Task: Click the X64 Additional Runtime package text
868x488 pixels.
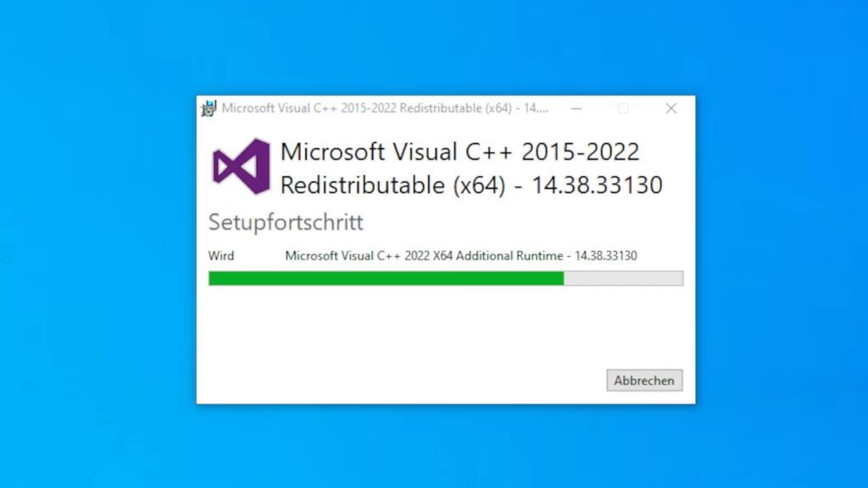Action: point(498,256)
